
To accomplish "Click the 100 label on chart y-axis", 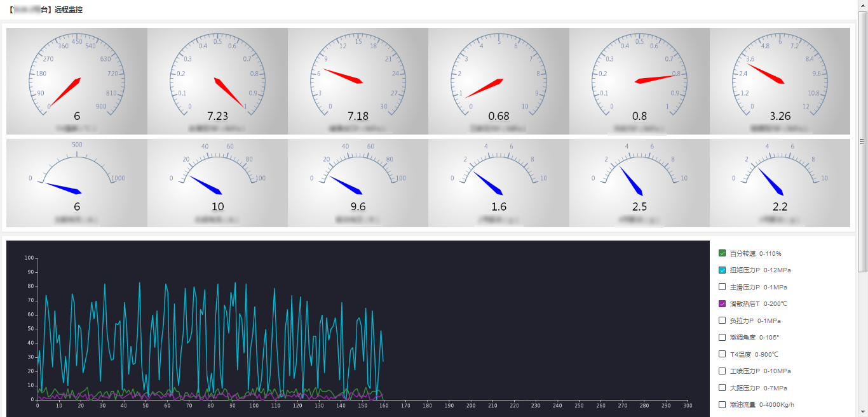I will click(29, 258).
